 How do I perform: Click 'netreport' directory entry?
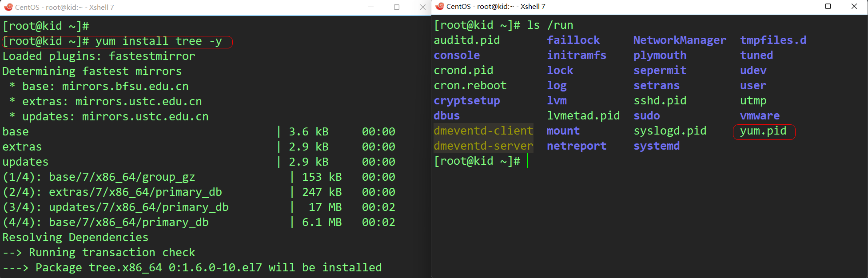click(x=577, y=146)
